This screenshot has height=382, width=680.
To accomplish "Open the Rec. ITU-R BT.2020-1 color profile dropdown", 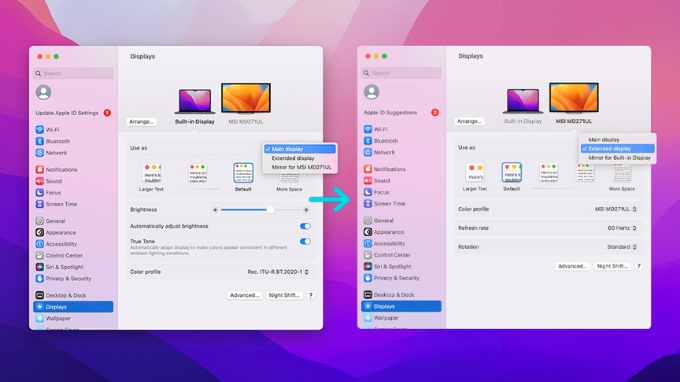I will click(x=278, y=272).
